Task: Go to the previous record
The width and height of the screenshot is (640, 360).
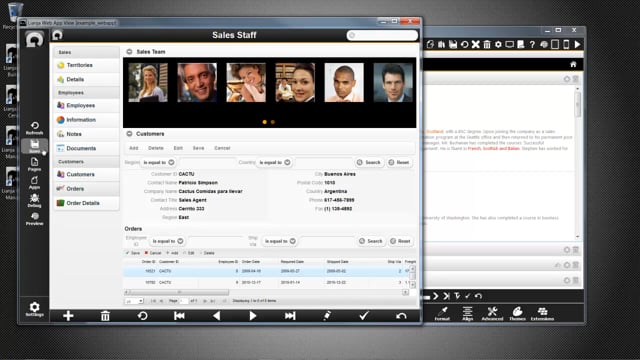Action: pos(216,316)
